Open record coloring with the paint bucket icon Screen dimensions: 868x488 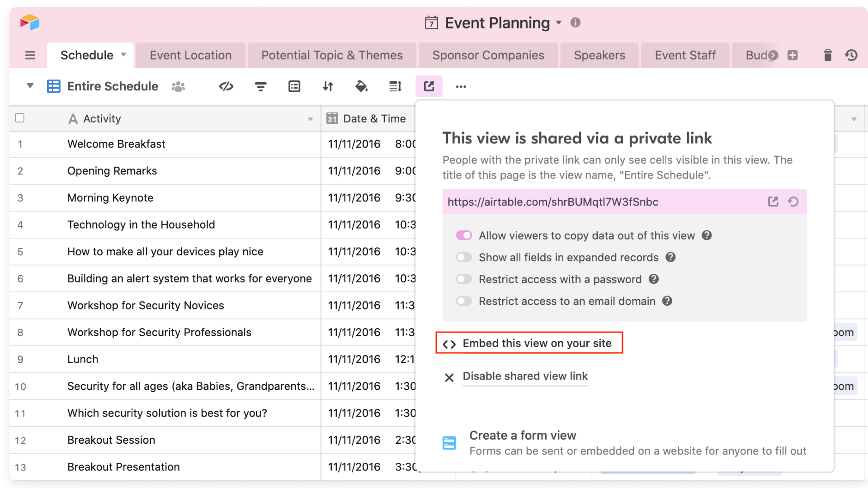coord(362,86)
